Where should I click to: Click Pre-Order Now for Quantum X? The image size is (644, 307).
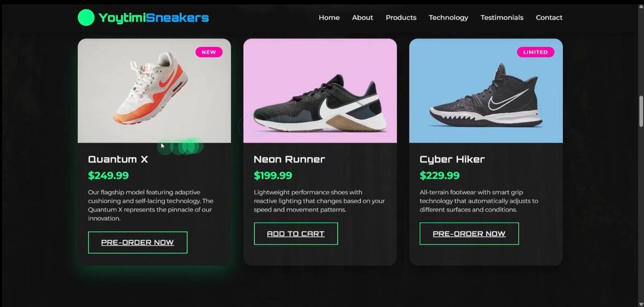tap(137, 243)
